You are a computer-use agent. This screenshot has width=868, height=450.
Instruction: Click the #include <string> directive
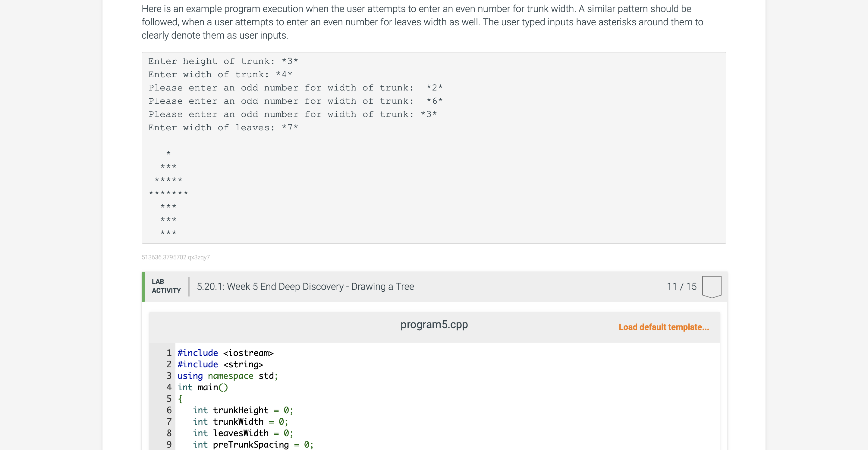click(220, 364)
